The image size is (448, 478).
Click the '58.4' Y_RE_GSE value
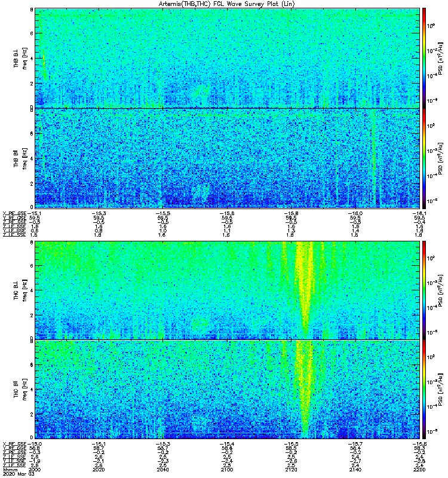point(355,448)
